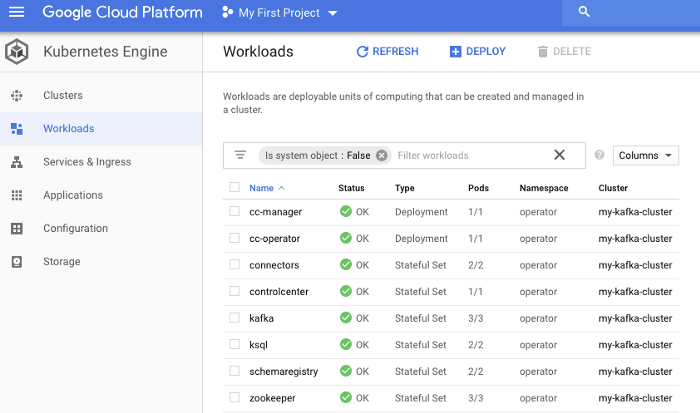Click the Google Cloud Platform title

(122, 12)
